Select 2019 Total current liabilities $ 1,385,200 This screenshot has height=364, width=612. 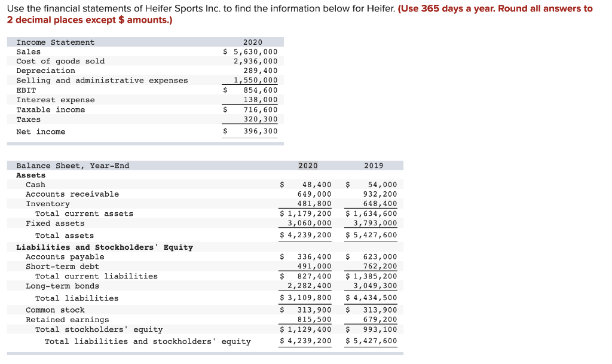371,276
